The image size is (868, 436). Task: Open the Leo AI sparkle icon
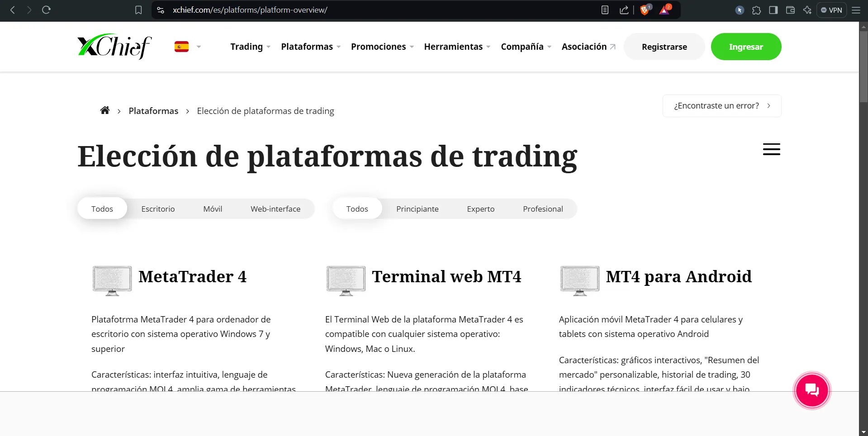tap(807, 10)
